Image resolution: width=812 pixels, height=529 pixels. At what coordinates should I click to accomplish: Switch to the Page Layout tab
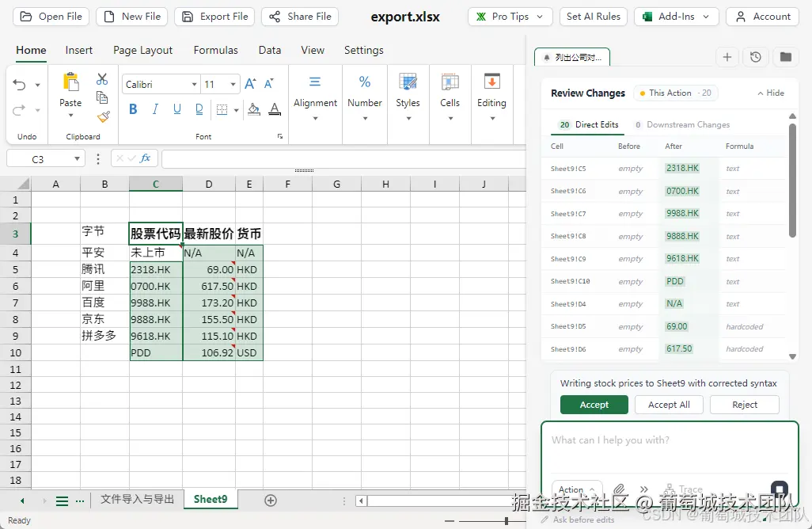point(143,50)
